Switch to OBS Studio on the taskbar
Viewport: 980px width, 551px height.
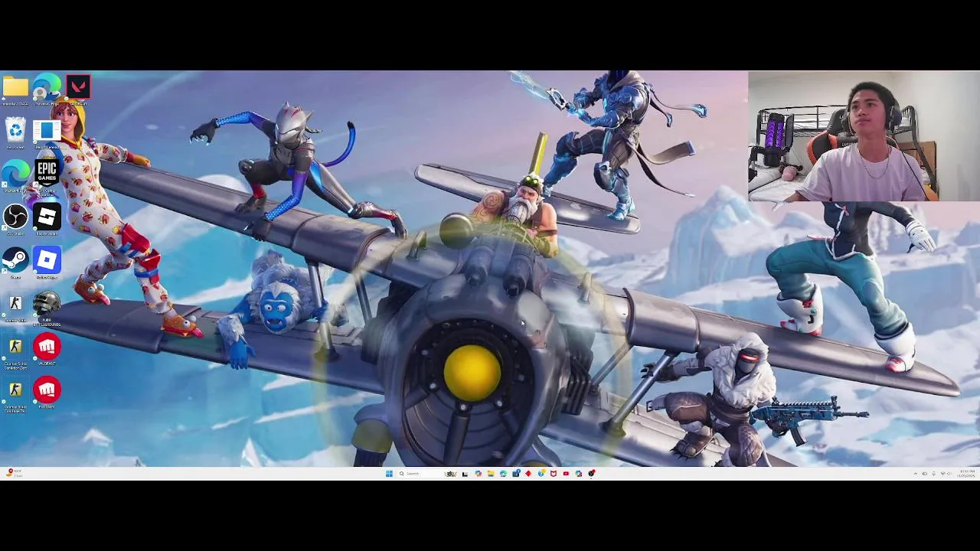591,474
